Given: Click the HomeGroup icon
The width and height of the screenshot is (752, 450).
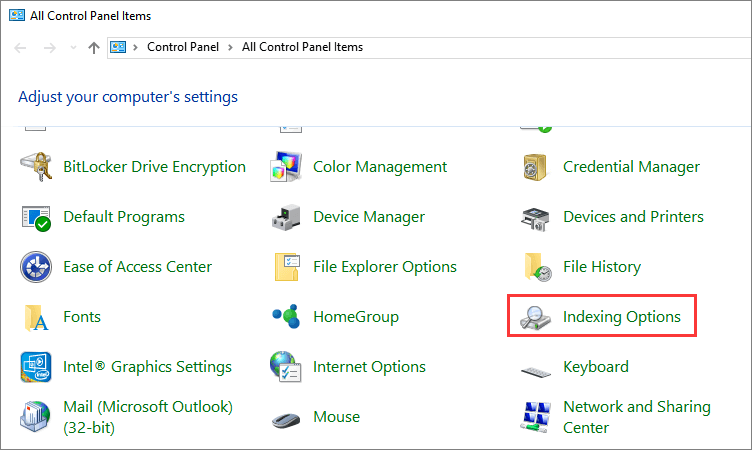Looking at the screenshot, I should pos(286,317).
